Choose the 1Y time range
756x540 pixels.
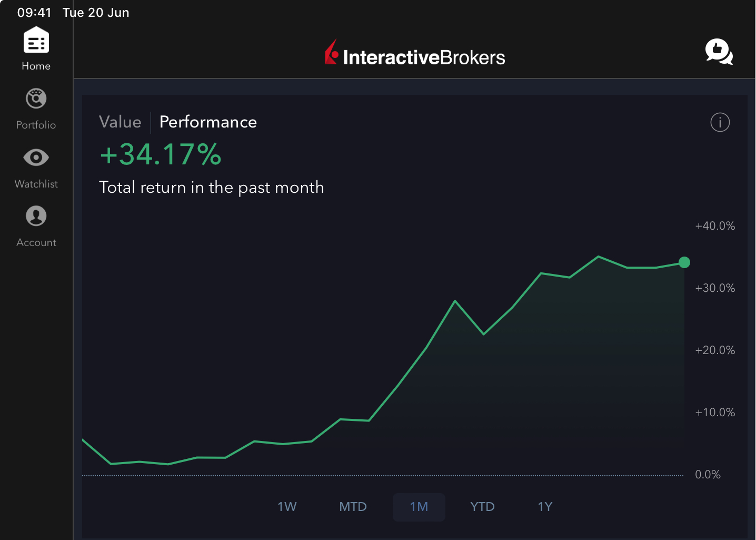545,507
